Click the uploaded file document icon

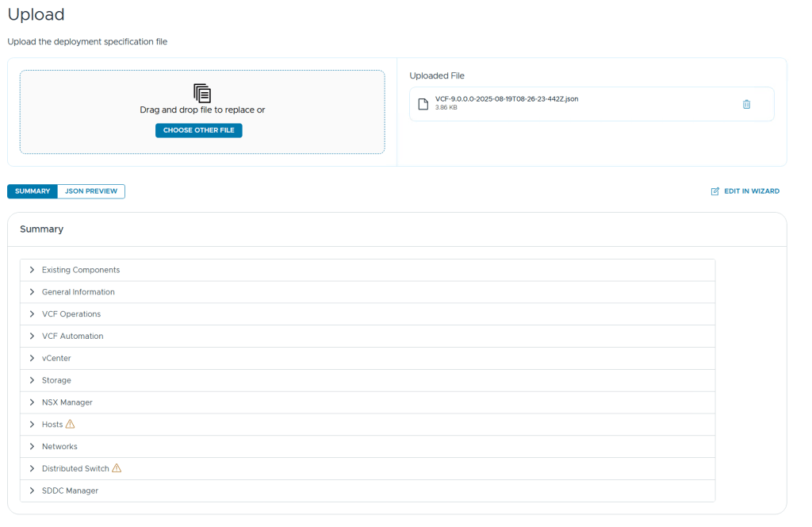point(423,104)
